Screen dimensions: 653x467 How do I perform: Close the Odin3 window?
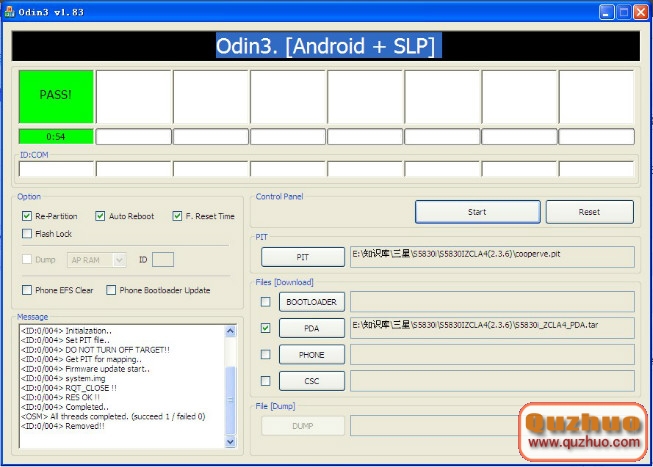coord(641,12)
